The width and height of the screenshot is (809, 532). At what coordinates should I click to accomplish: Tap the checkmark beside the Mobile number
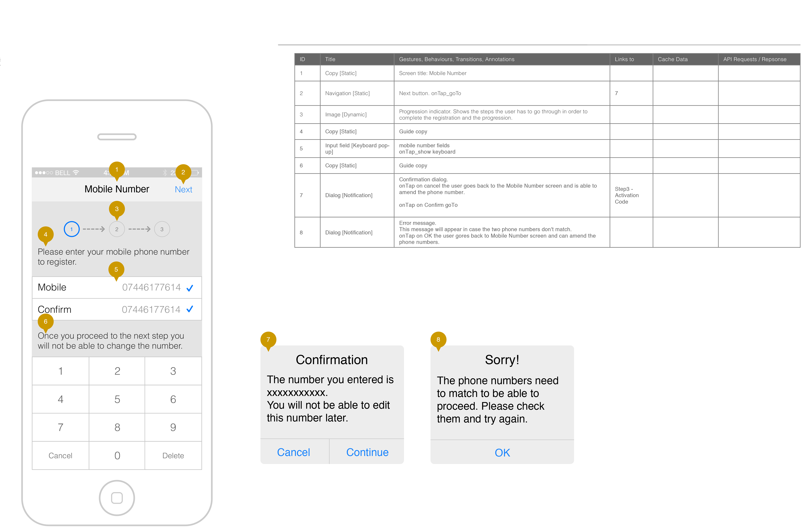pyautogui.click(x=190, y=288)
